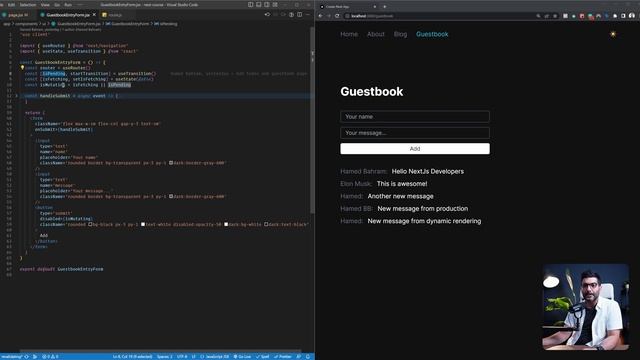Switch to the route.js editor tab
This screenshot has width=640, height=360.
coord(115,15)
